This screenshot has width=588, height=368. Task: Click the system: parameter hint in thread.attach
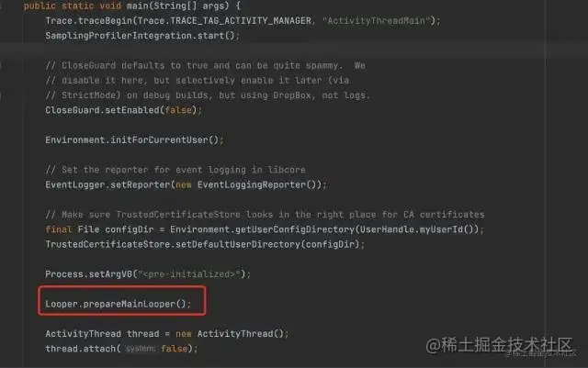141,349
